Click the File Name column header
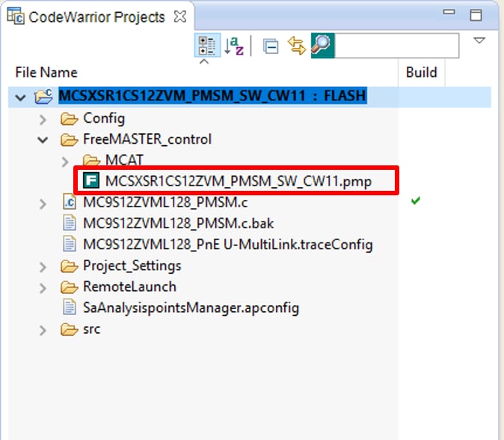This screenshot has width=504, height=440. [x=46, y=73]
